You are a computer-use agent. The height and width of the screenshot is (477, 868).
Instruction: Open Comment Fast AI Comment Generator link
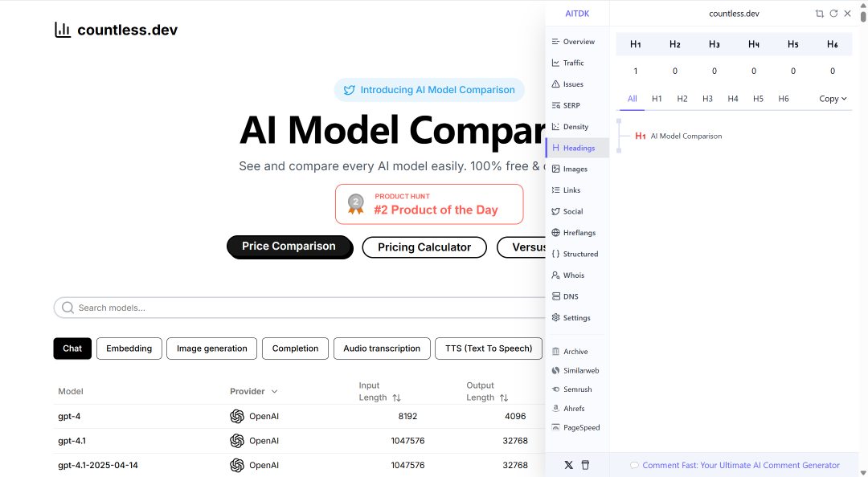[x=741, y=466]
